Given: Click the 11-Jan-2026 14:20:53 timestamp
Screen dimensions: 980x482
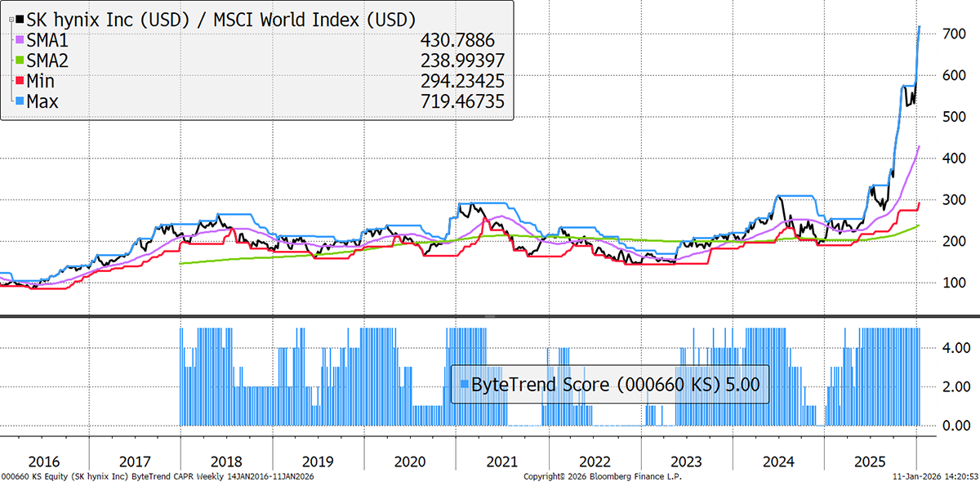Looking at the screenshot, I should 936,476.
